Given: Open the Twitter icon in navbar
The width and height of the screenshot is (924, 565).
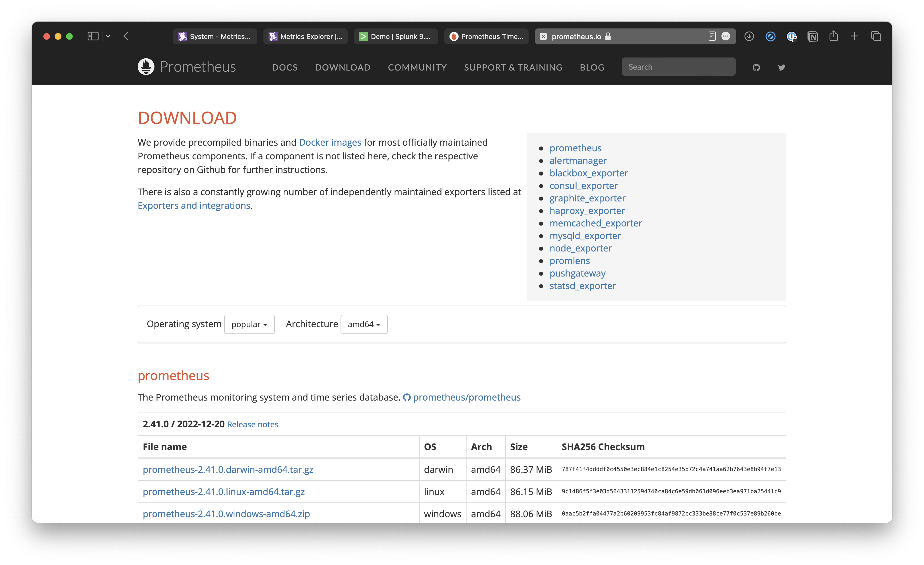Looking at the screenshot, I should point(781,67).
